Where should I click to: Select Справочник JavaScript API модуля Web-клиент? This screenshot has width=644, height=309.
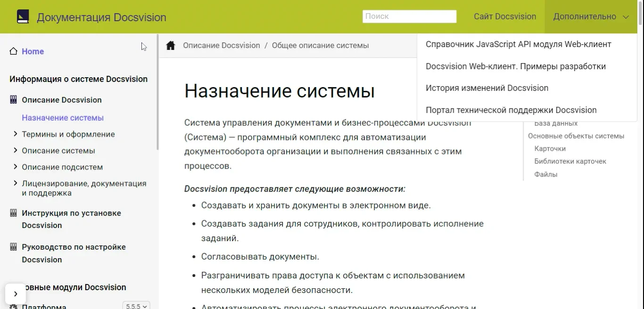[519, 44]
